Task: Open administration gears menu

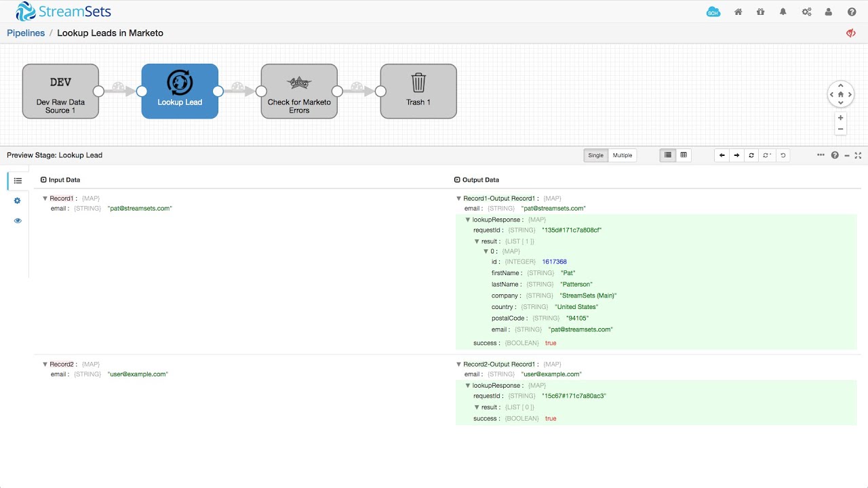Action: [x=806, y=12]
